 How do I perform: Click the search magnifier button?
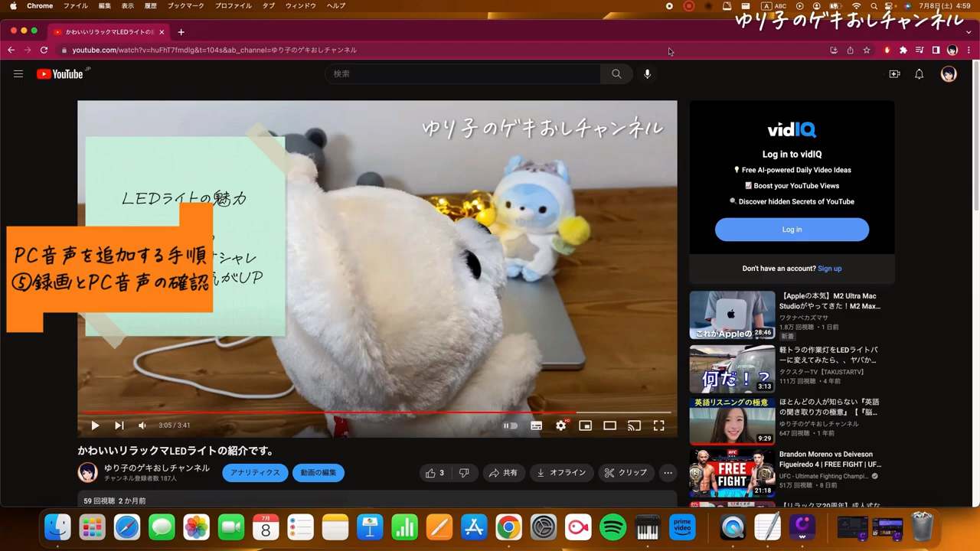(616, 73)
